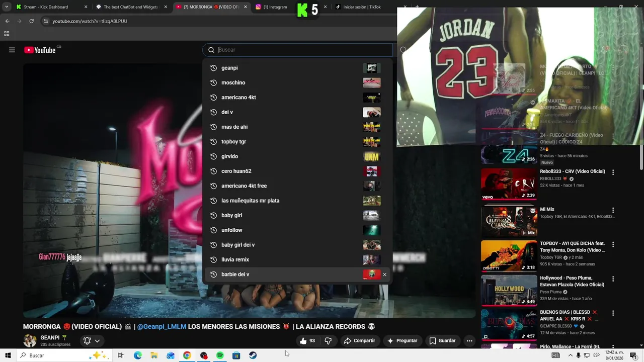This screenshot has width=644, height=362.
Task: Open the apps grid in bookmarks bar
Action: point(7,34)
